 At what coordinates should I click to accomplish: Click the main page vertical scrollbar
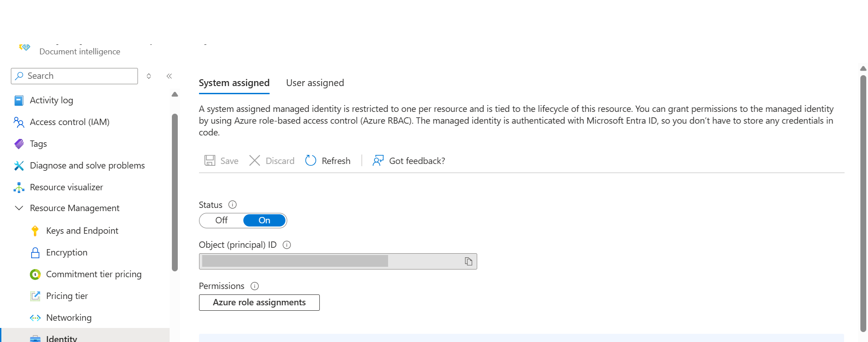point(863,204)
